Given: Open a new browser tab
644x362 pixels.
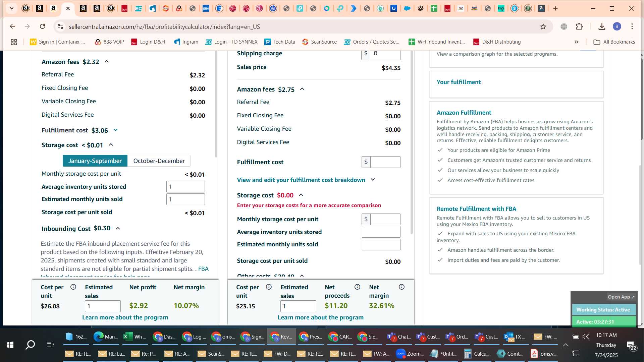Looking at the screenshot, I should point(555,8).
